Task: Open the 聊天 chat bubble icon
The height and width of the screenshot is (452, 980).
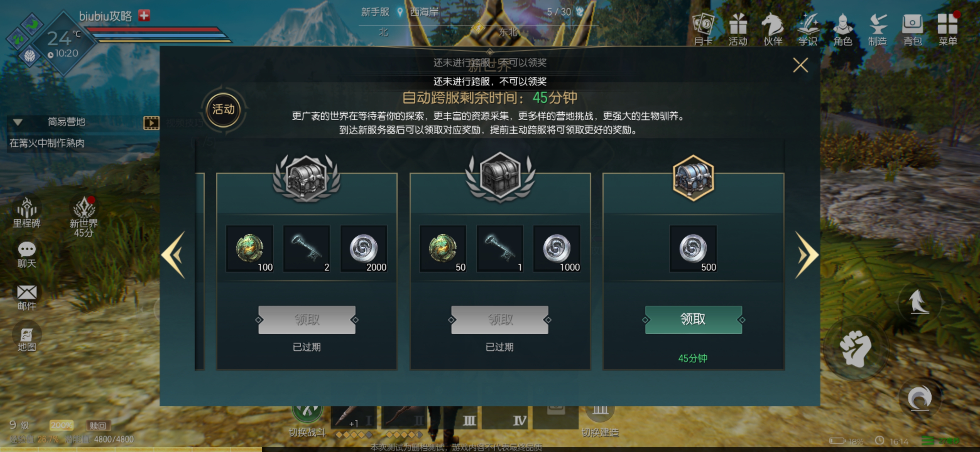Action: (27, 255)
